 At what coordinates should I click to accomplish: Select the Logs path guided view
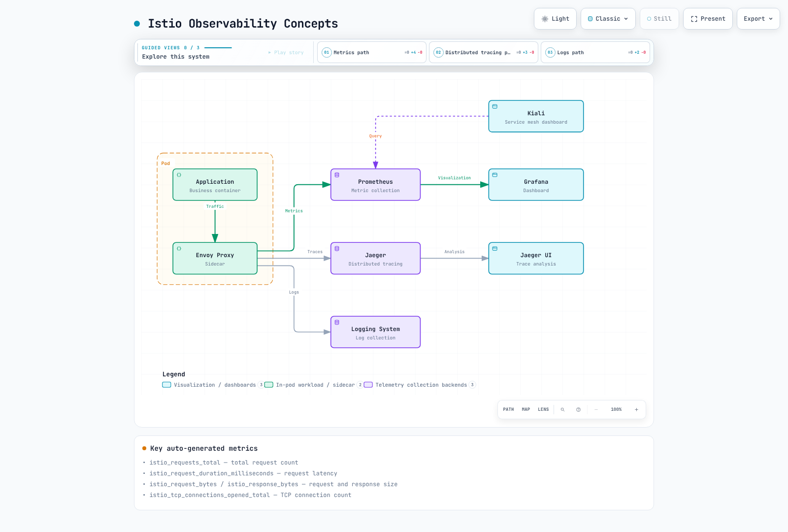595,52
